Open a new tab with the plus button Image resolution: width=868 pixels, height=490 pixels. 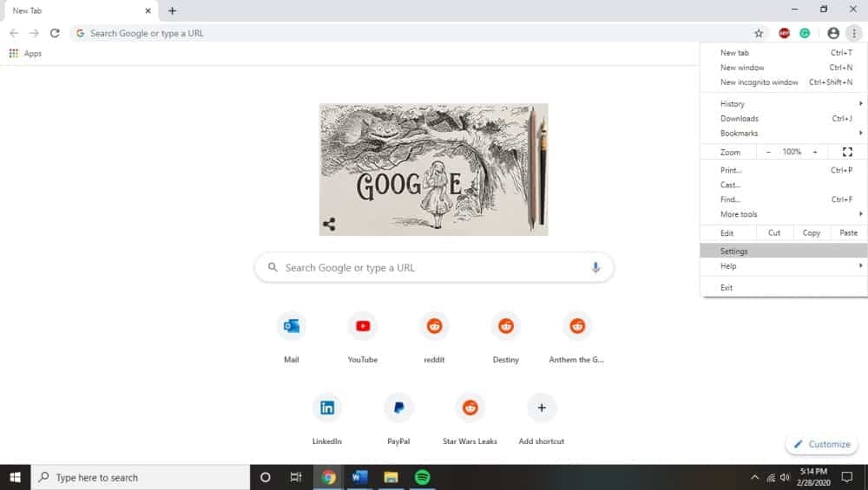[x=172, y=10]
